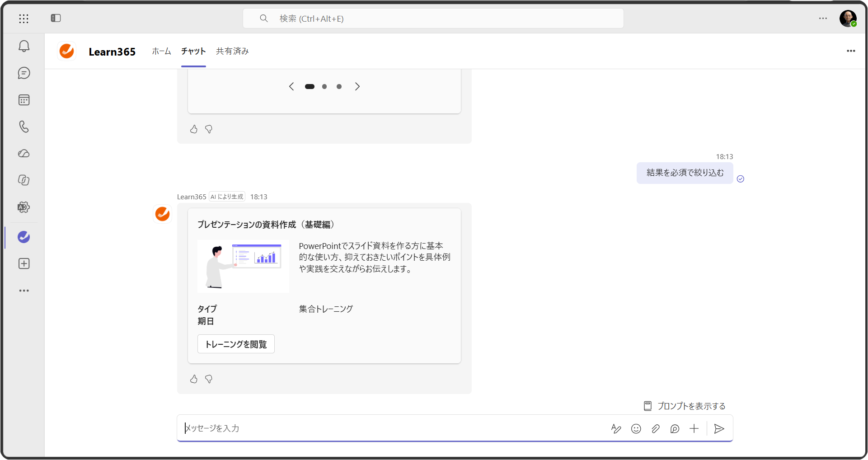This screenshot has width=868, height=460.
Task: Like the carousel card message above
Action: (194, 129)
